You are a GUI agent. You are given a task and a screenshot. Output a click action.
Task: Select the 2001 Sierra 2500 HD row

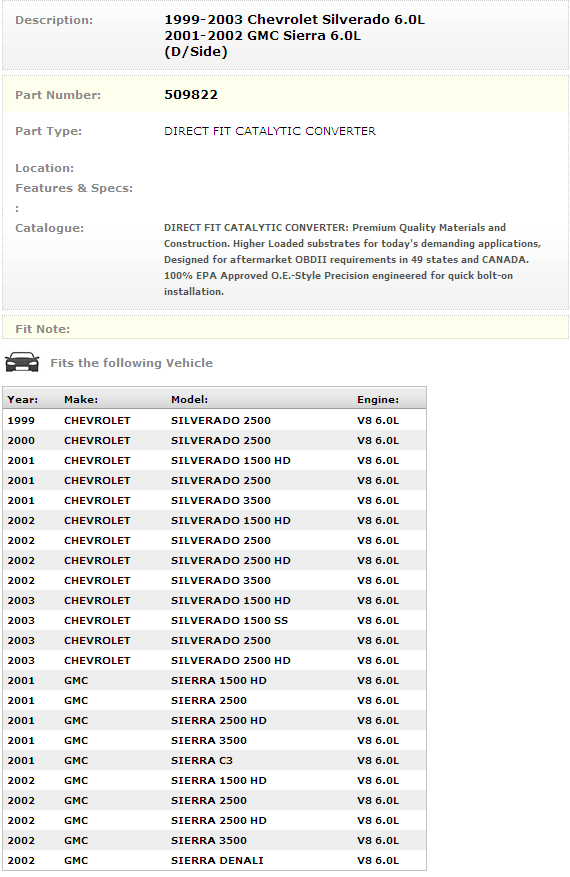coord(214,720)
